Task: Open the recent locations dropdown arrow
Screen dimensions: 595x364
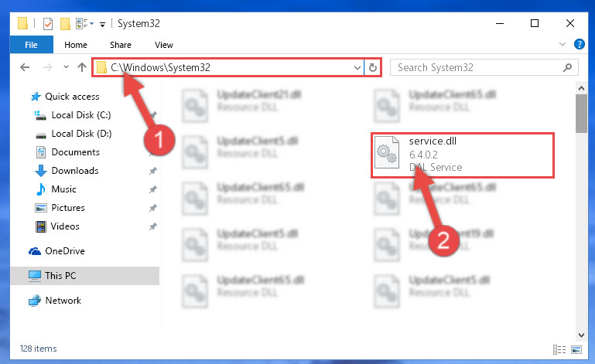Action: pos(66,67)
